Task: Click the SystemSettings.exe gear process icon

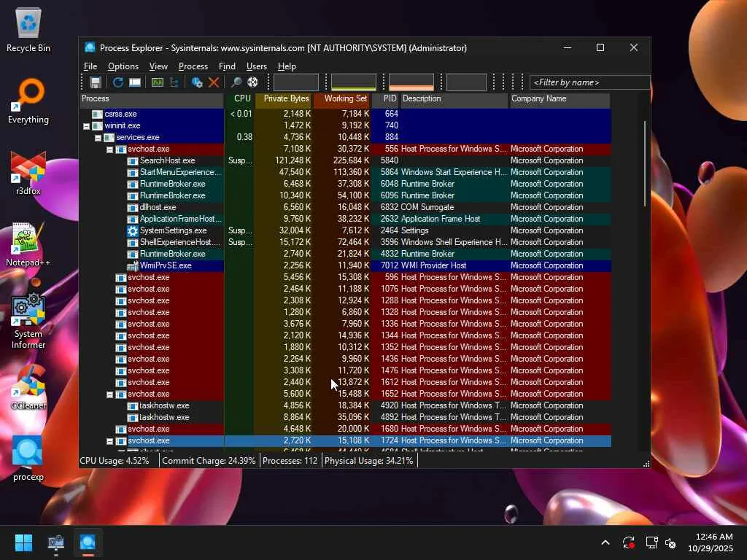Action: click(x=133, y=231)
